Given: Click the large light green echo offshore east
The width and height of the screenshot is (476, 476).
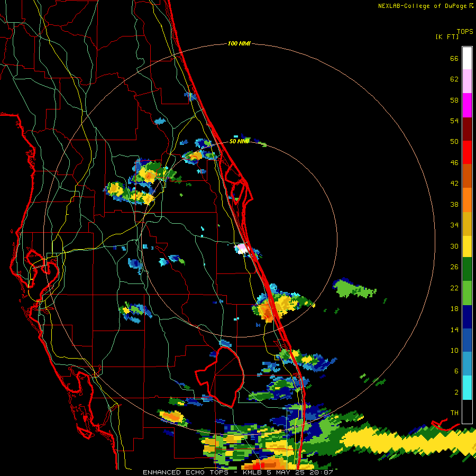Looking at the screenshot, I should [x=354, y=289].
